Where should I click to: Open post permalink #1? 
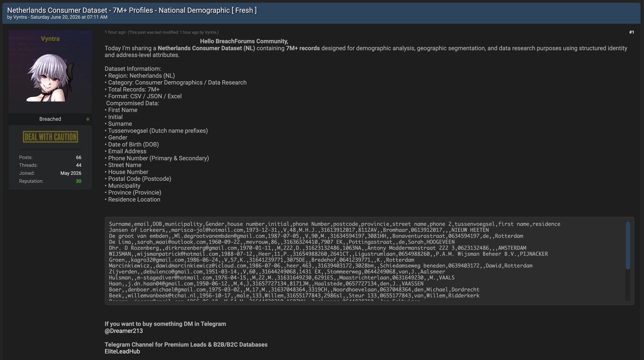click(631, 32)
